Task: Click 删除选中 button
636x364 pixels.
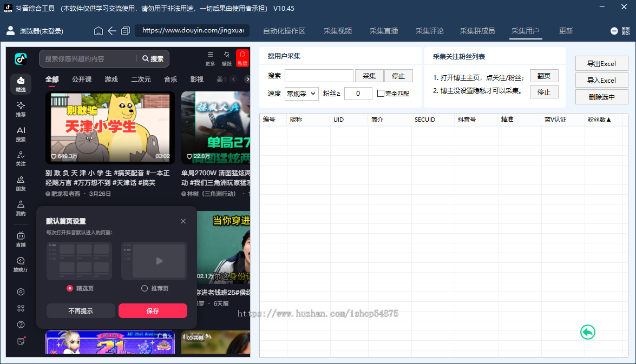Action: tap(601, 97)
